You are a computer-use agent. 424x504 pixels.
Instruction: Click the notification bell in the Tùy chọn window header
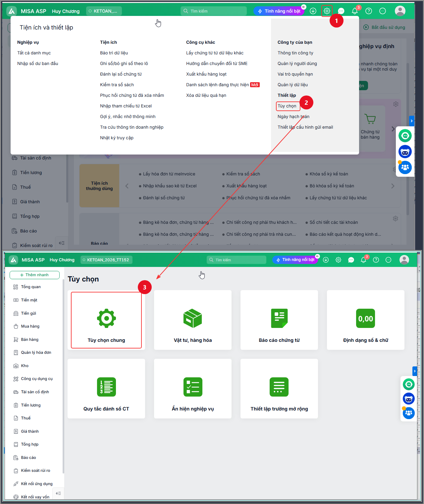[363, 260]
